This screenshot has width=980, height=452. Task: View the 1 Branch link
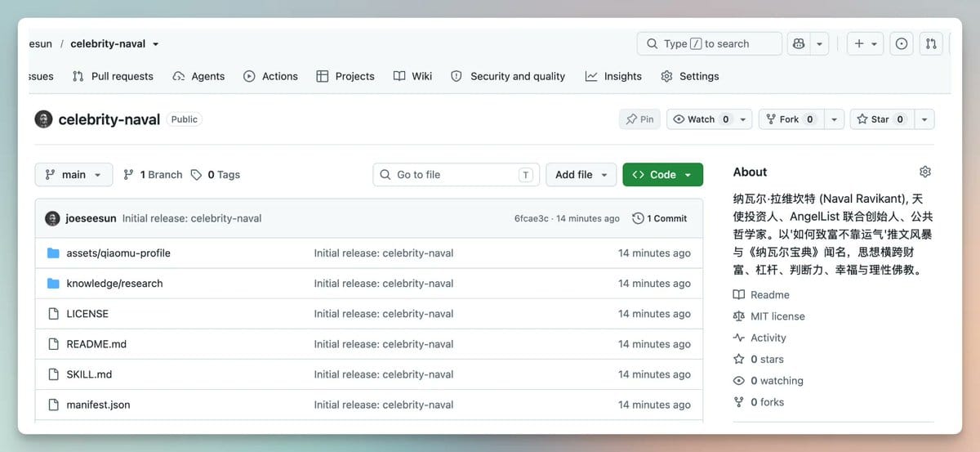coord(153,174)
